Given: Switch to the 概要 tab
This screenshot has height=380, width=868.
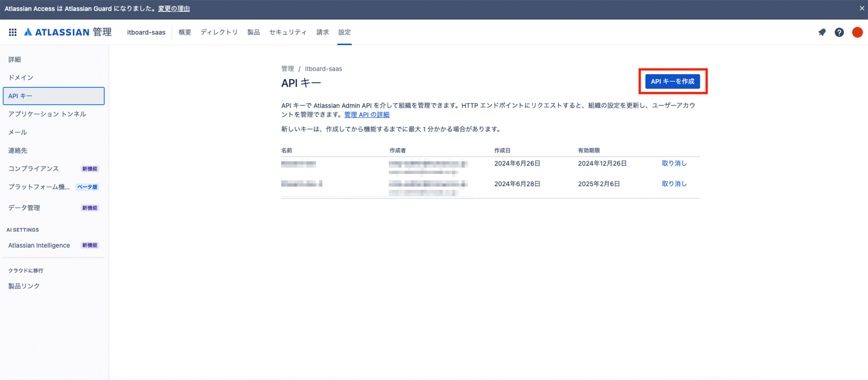Looking at the screenshot, I should tap(185, 32).
